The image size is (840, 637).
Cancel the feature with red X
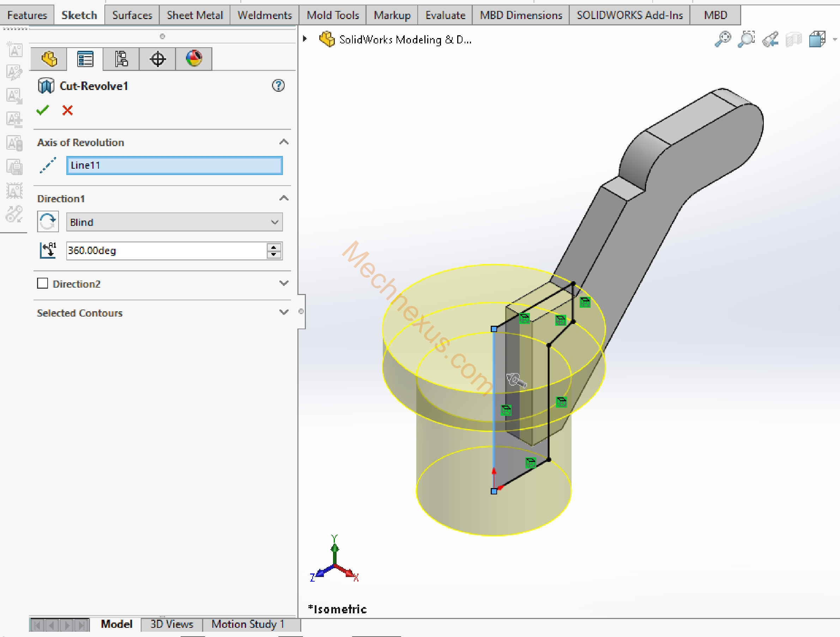point(68,110)
